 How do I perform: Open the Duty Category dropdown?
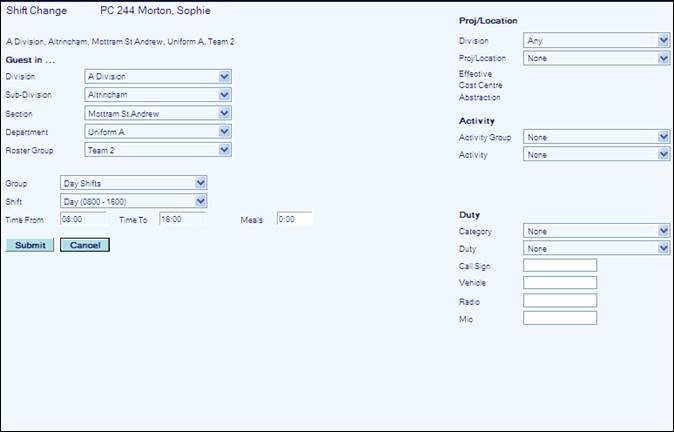pyautogui.click(x=596, y=231)
